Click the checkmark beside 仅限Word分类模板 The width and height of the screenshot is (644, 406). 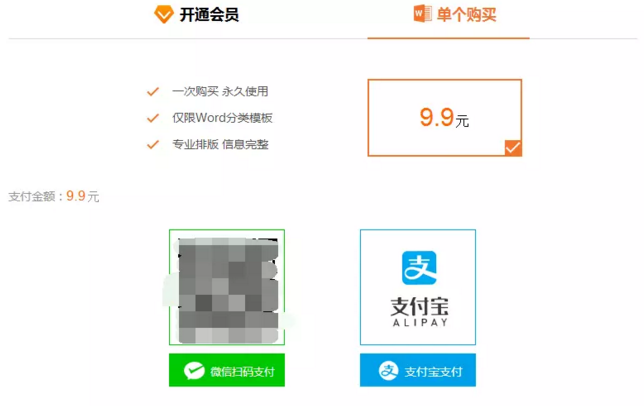pos(153,118)
